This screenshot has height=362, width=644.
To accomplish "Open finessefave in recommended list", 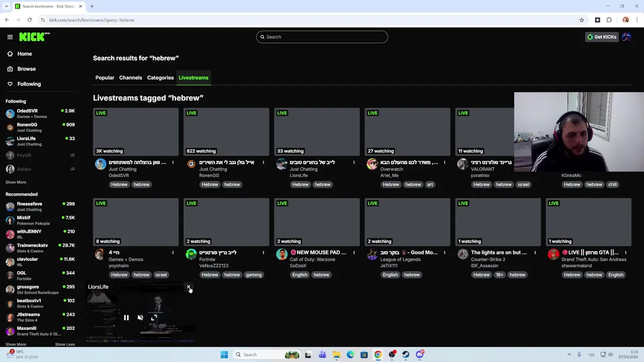I will 40,207.
